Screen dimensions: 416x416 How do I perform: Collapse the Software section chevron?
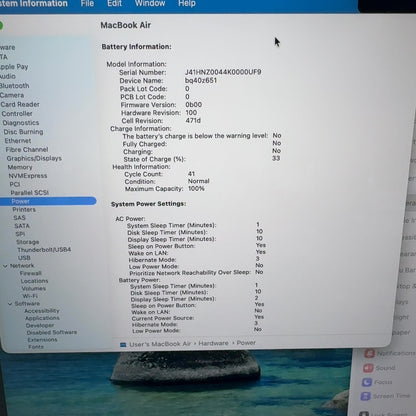pos(10,304)
